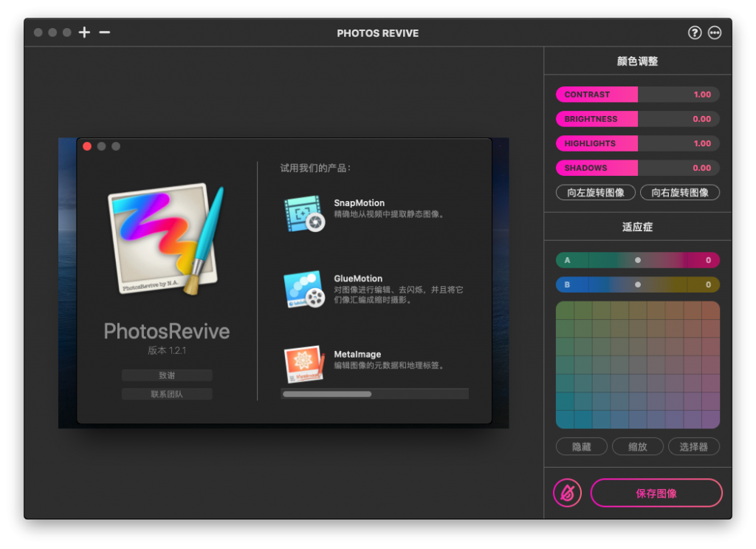The width and height of the screenshot is (756, 549).
Task: Click the red close button of about window
Action: (87, 146)
